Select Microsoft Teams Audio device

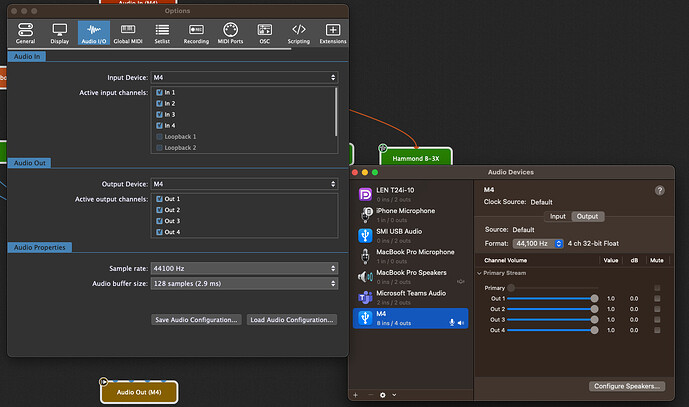click(410, 298)
